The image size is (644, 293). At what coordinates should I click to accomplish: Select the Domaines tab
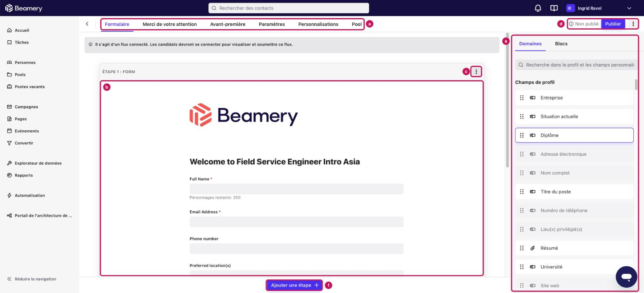(530, 44)
